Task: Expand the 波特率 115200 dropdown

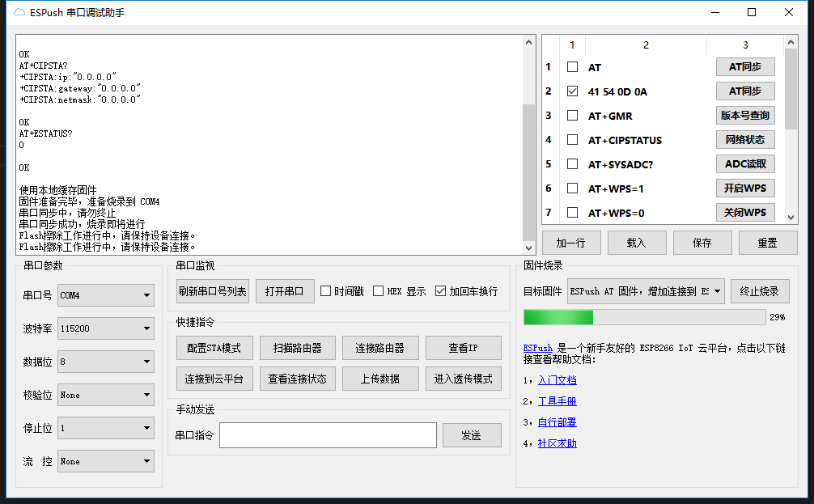Action: click(x=105, y=329)
